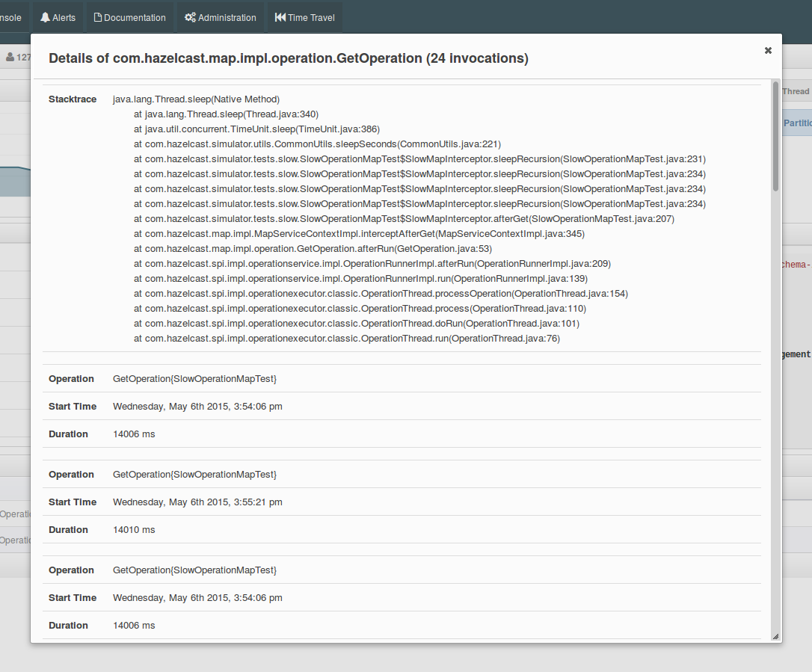This screenshot has width=812, height=672.
Task: Click the gears icon beside Administration
Action: [x=191, y=18]
